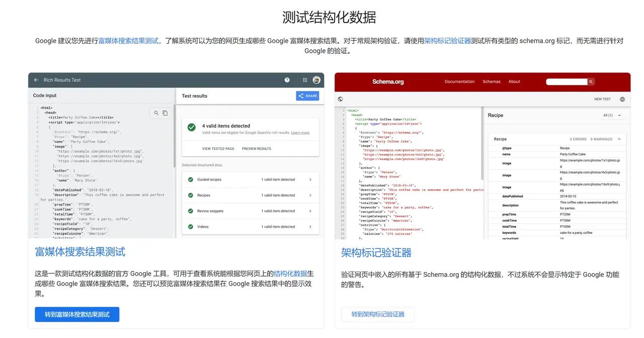644x338 pixels.
Task: Click the large green check beside 4 valid items detected
Action: tap(191, 127)
